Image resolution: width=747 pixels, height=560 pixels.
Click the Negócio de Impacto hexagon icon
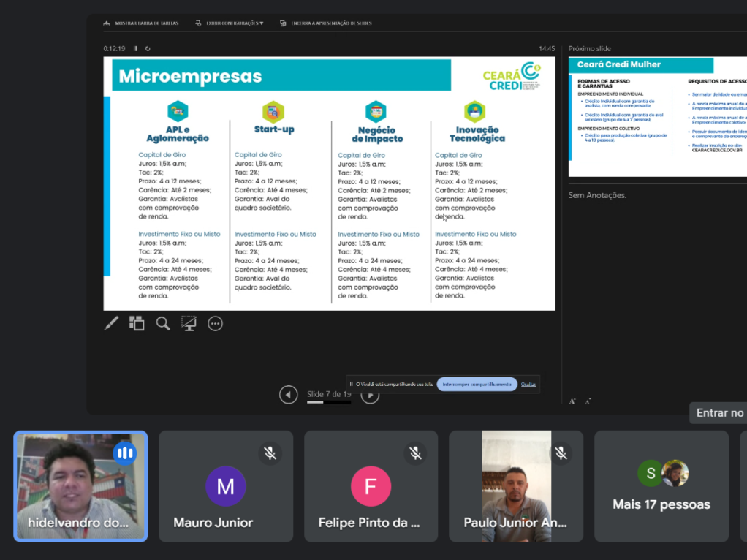coord(376,112)
